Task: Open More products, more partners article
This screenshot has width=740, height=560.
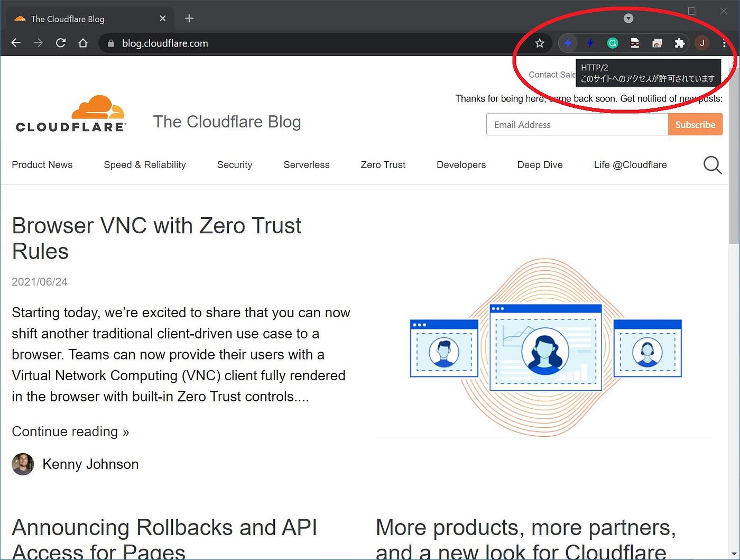Action: (526, 538)
